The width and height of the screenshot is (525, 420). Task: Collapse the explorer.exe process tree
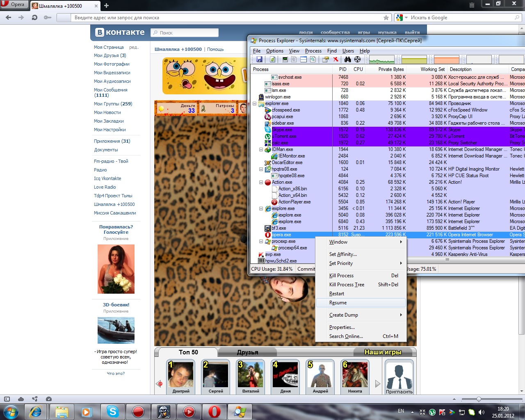(254, 104)
